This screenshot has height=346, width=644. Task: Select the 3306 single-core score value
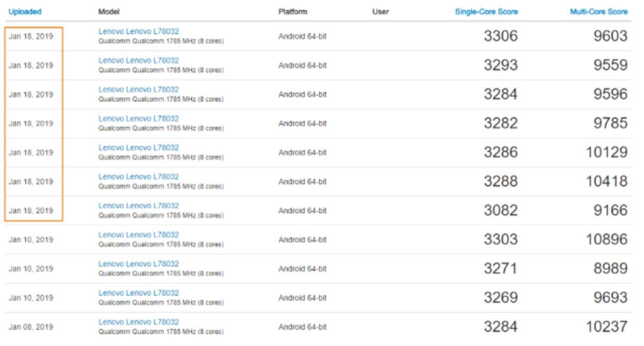(501, 36)
